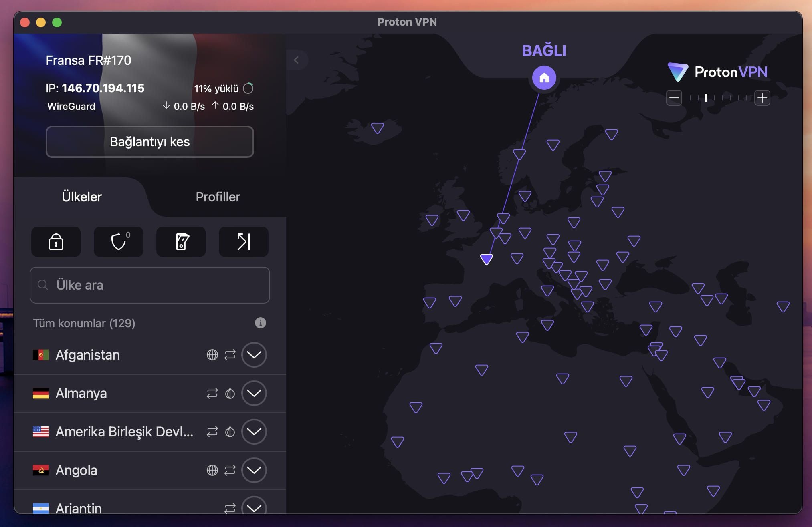The height and width of the screenshot is (527, 812).
Task: Click the Tor onion icon next to Almanya
Action: tap(230, 394)
